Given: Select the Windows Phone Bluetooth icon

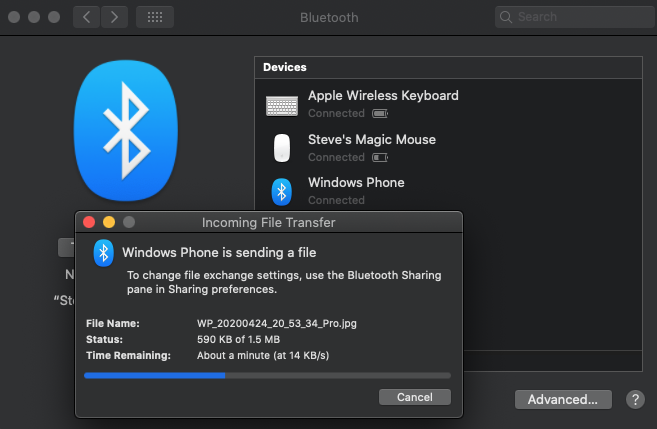Looking at the screenshot, I should pyautogui.click(x=282, y=192).
